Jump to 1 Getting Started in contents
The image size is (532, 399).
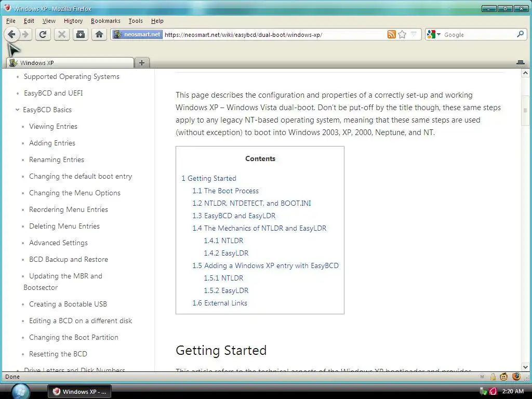(209, 178)
